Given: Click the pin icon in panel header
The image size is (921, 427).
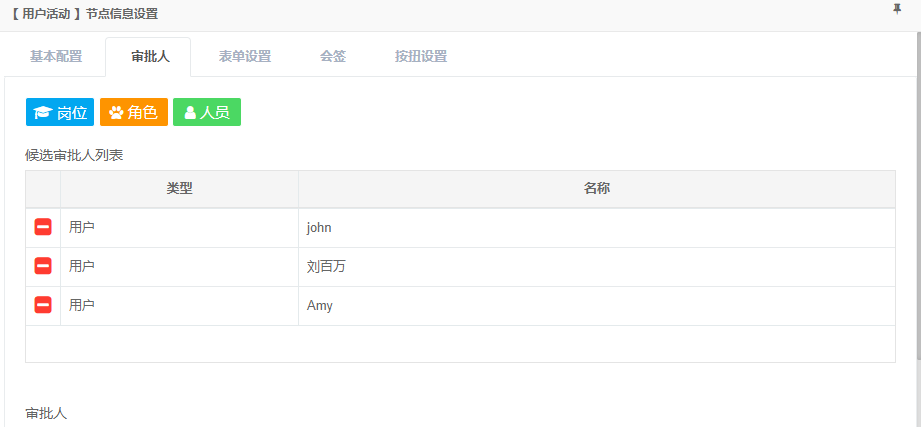Looking at the screenshot, I should tap(896, 9).
